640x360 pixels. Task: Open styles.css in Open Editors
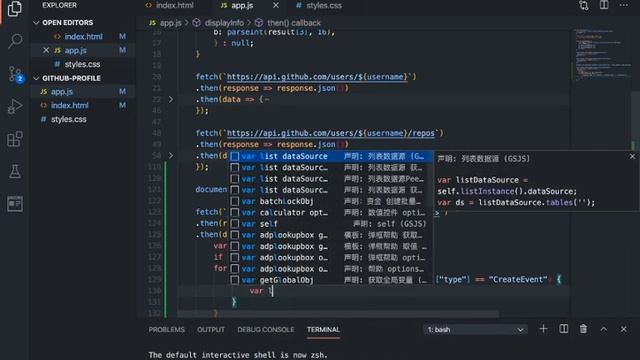coord(83,64)
